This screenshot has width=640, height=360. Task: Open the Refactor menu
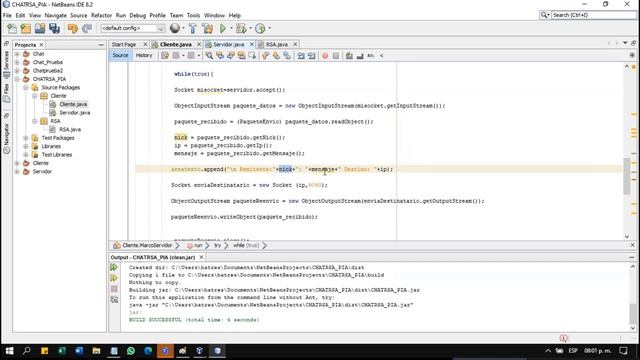pyautogui.click(x=101, y=15)
